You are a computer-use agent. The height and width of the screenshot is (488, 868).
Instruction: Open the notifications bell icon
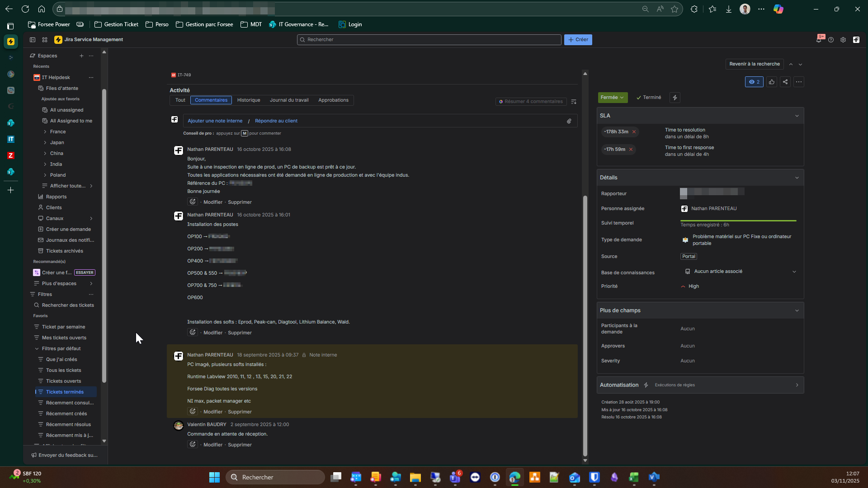click(x=819, y=40)
